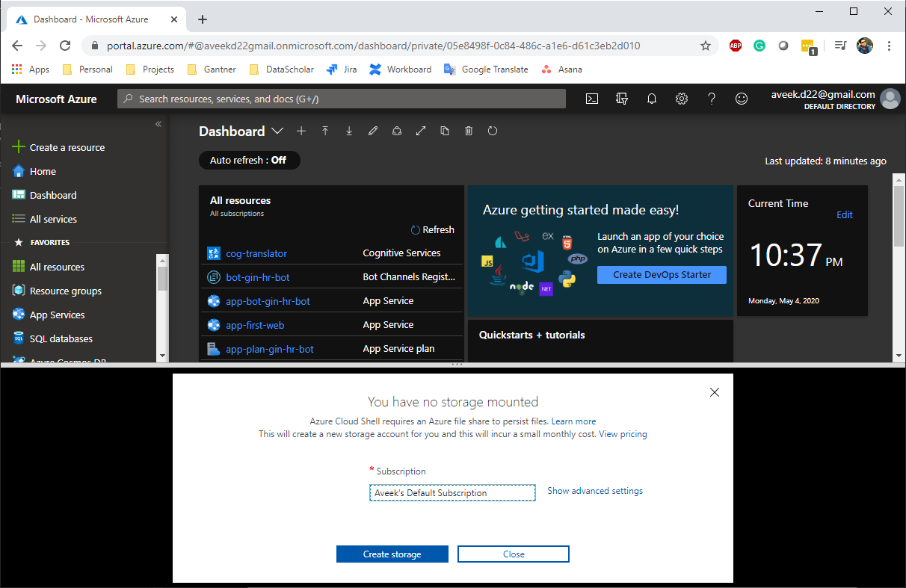Open the Subscription dropdown

pyautogui.click(x=452, y=492)
